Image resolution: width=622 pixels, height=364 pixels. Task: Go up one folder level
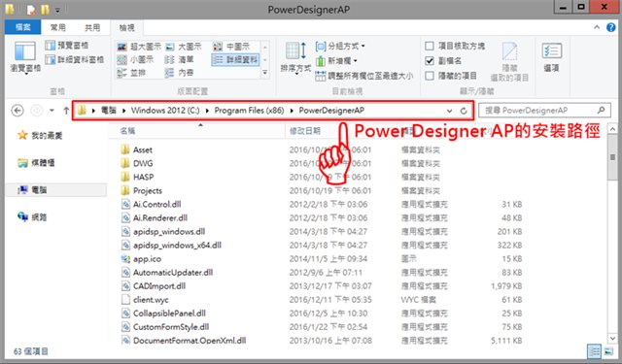point(66,111)
